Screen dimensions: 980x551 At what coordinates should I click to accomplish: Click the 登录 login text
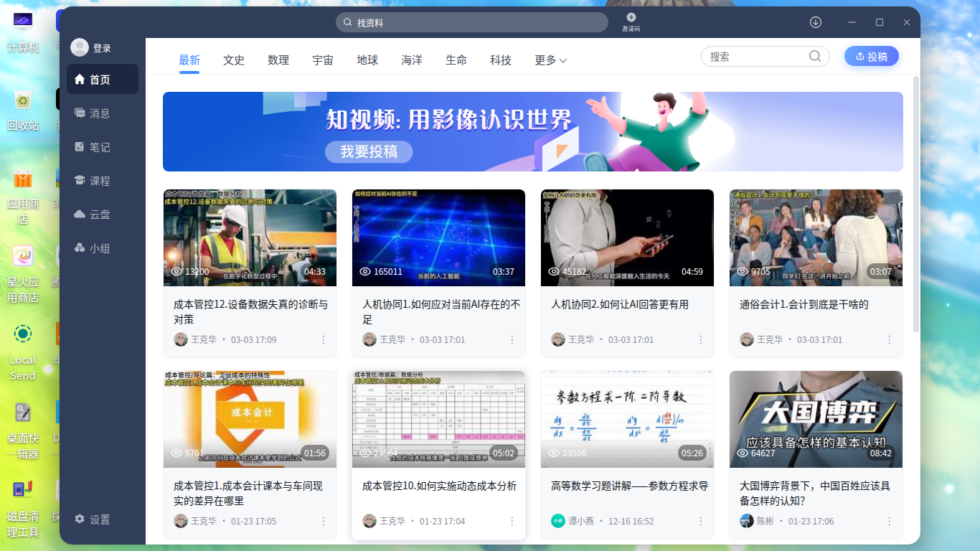(102, 48)
